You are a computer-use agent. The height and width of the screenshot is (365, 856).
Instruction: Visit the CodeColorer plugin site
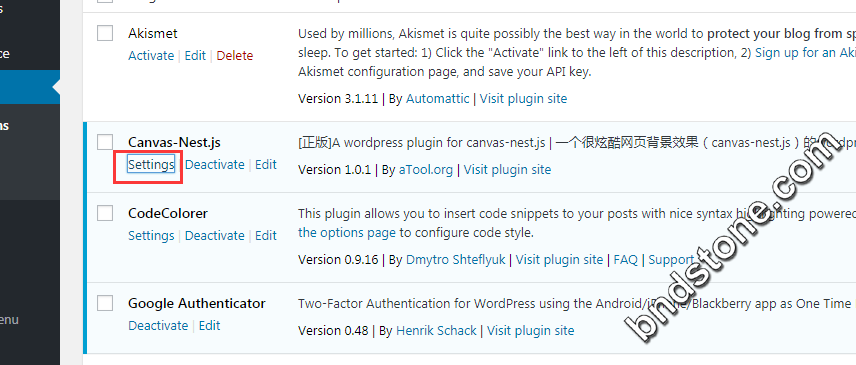click(559, 260)
